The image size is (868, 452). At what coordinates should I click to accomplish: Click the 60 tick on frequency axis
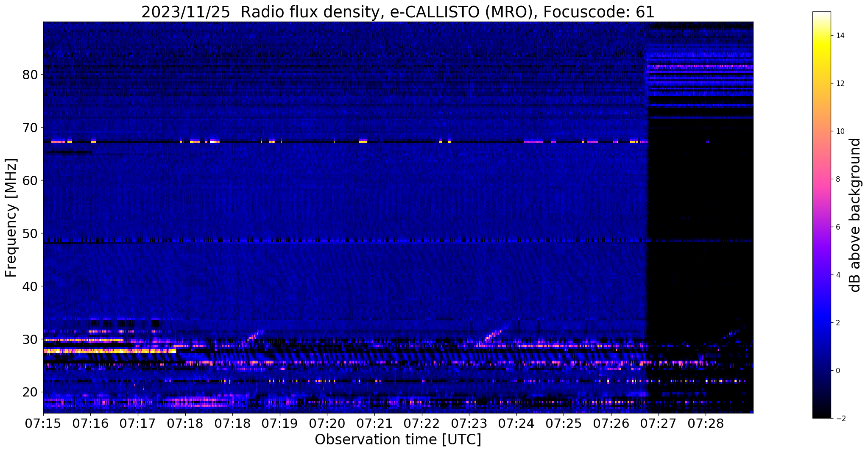(30, 181)
